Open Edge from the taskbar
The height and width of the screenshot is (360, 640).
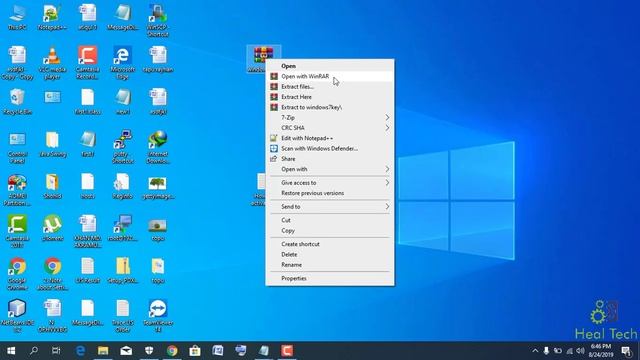click(x=80, y=351)
